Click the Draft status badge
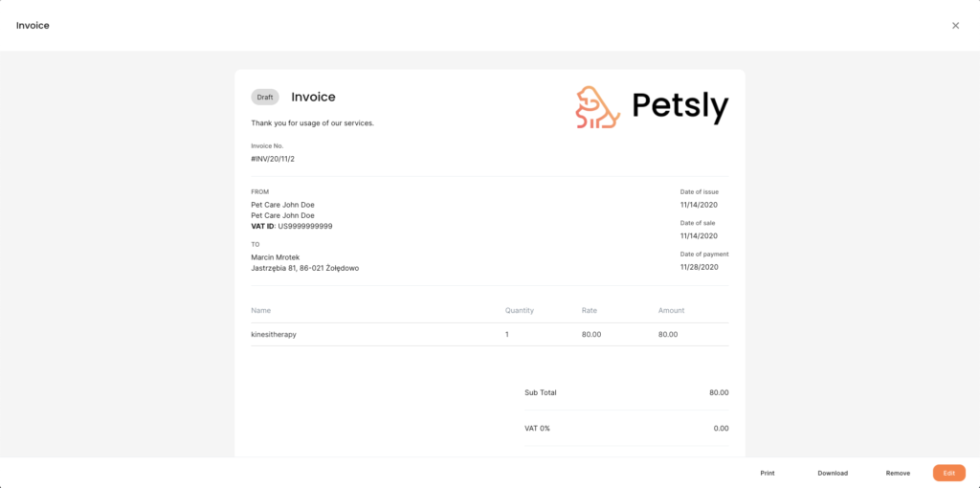Screen dimensions: 980x488 pyautogui.click(x=265, y=98)
